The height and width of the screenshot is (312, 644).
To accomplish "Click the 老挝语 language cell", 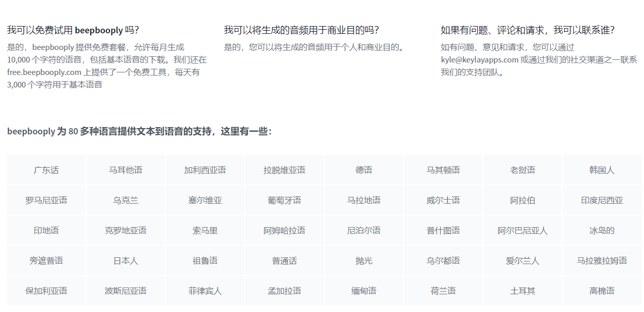I will tap(522, 170).
